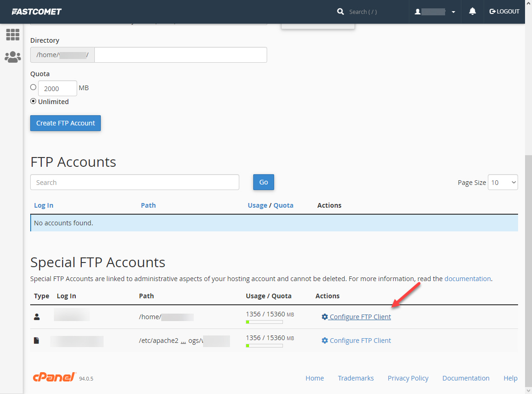Click the 'FTP Accounts' heading
532x394 pixels.
(x=73, y=162)
